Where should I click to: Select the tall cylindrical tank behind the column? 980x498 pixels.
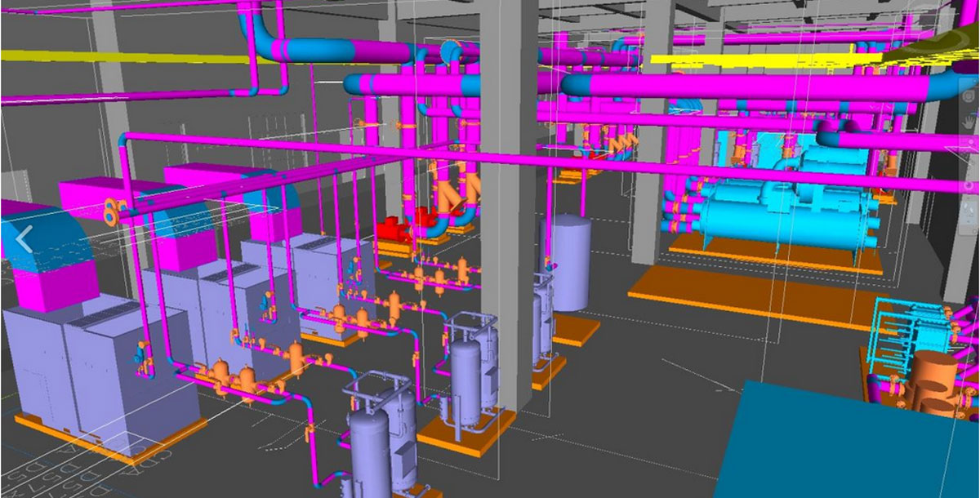click(x=568, y=261)
